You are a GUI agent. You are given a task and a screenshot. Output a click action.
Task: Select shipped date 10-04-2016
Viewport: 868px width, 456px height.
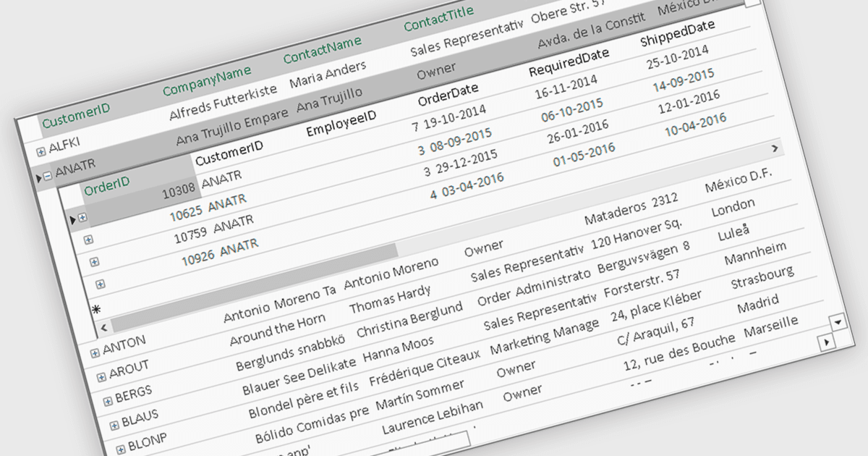pos(695,124)
